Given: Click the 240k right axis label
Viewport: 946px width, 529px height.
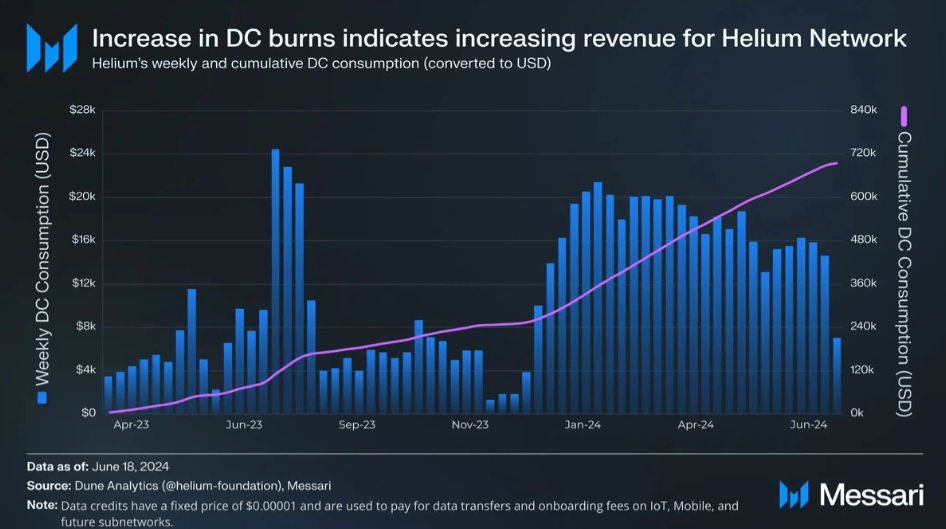Looking at the screenshot, I should tap(863, 326).
